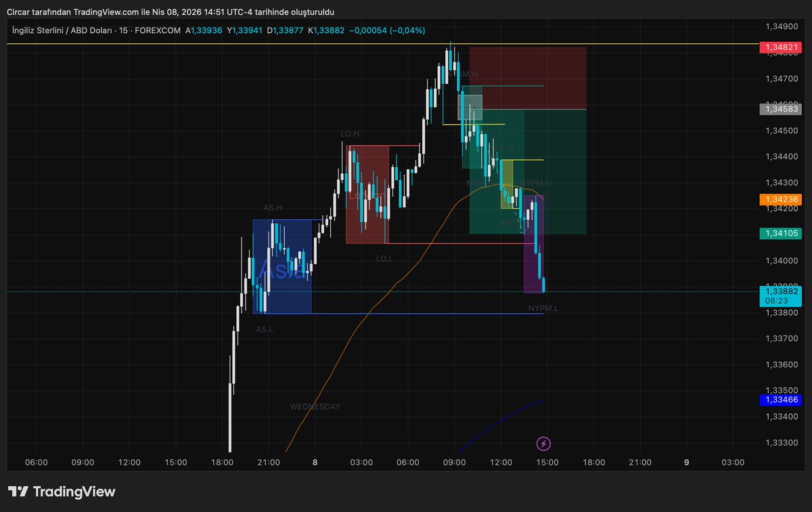
Task: Click the orange 1,34236 price label
Action: (x=780, y=199)
